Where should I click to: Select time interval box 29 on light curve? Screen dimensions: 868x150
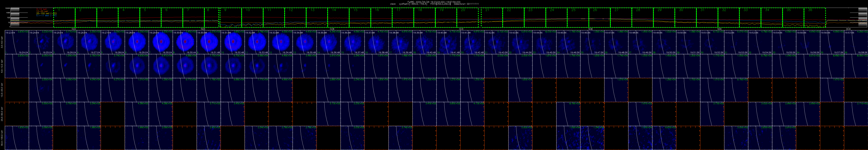tap(664, 18)
